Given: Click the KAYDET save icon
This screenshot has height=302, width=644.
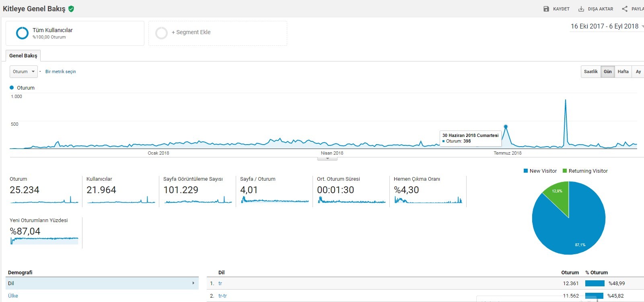Looking at the screenshot, I should click(546, 9).
